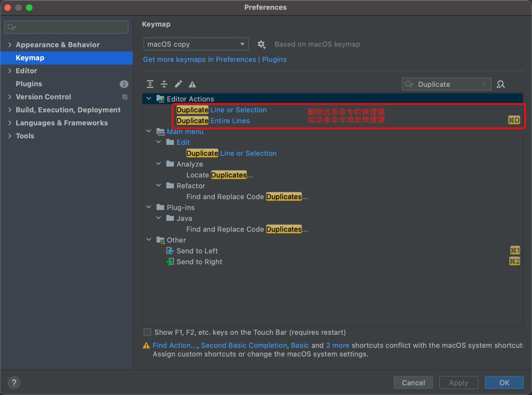
Task: Select Plugins in the settings sidebar
Action: [29, 84]
